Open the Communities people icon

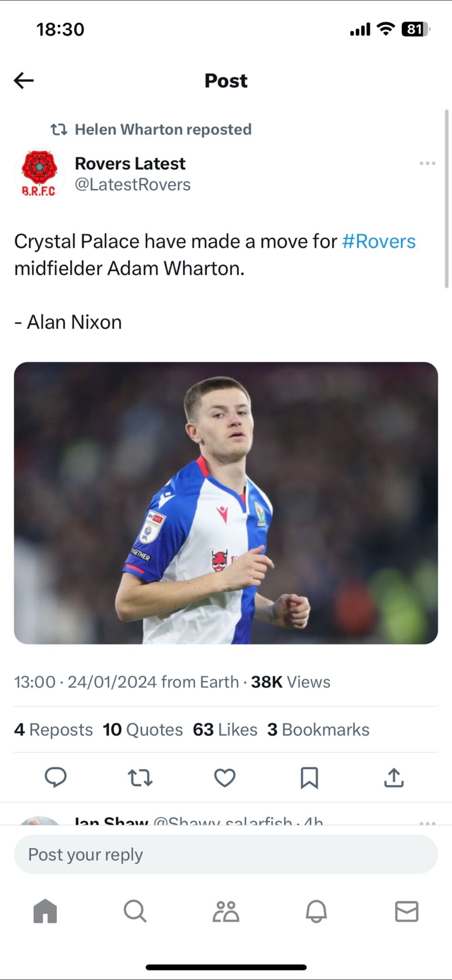[x=226, y=911]
